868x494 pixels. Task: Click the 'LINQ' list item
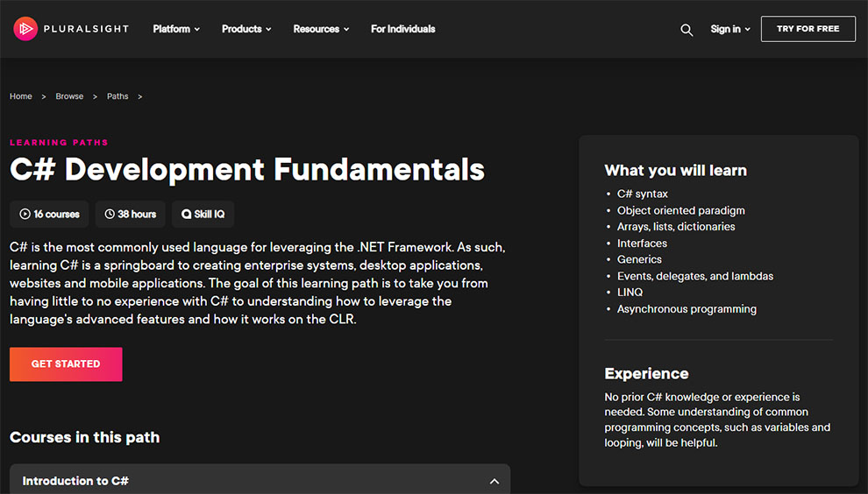coord(630,292)
